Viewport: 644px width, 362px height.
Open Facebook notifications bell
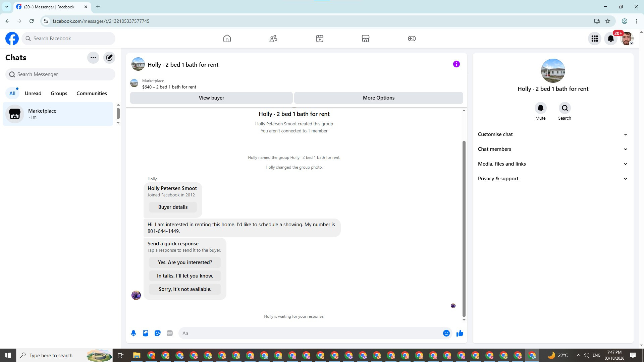click(611, 39)
